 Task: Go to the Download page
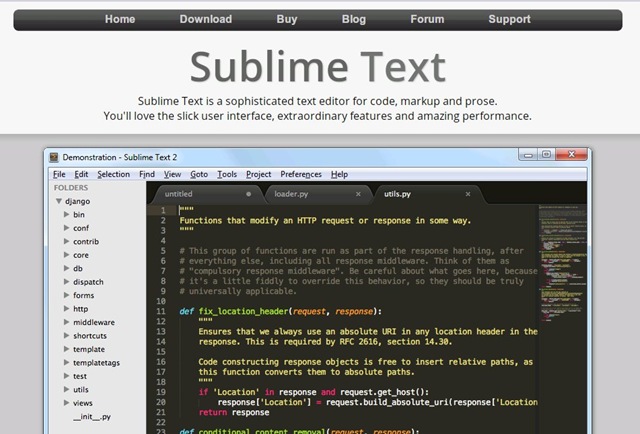coord(205,19)
